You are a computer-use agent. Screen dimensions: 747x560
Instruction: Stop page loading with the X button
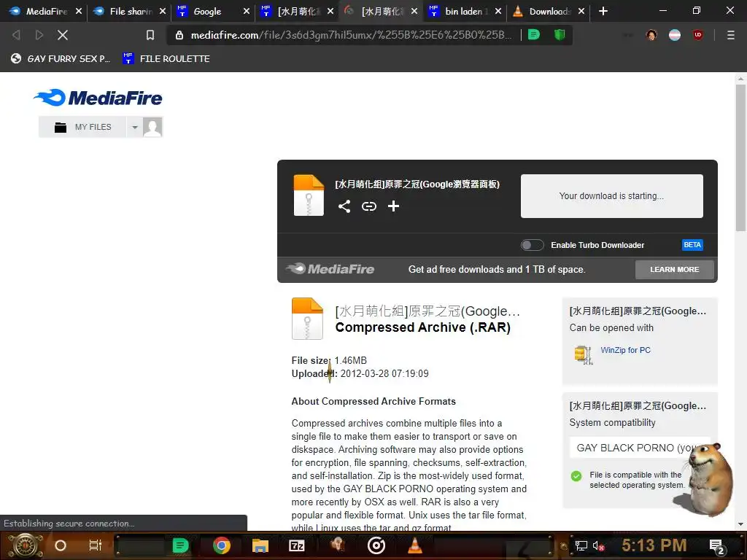click(x=63, y=35)
